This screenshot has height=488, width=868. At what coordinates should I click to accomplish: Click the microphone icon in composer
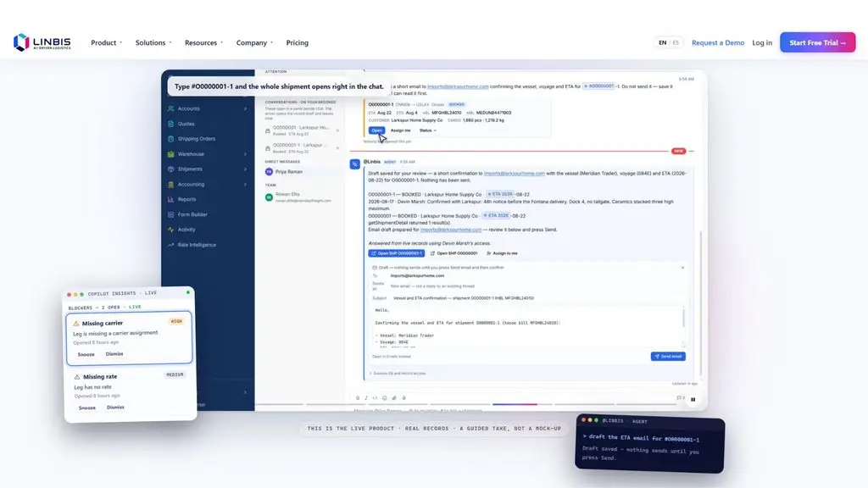(404, 398)
